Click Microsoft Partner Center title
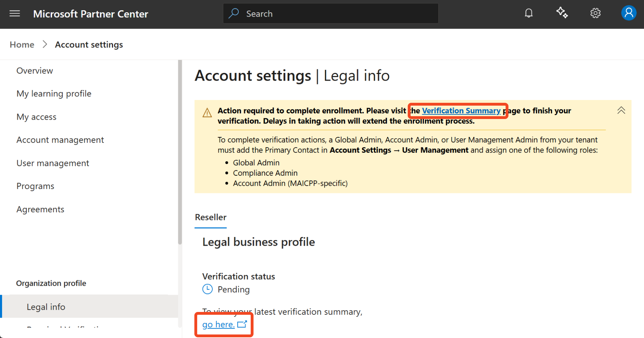644x338 pixels. point(90,14)
